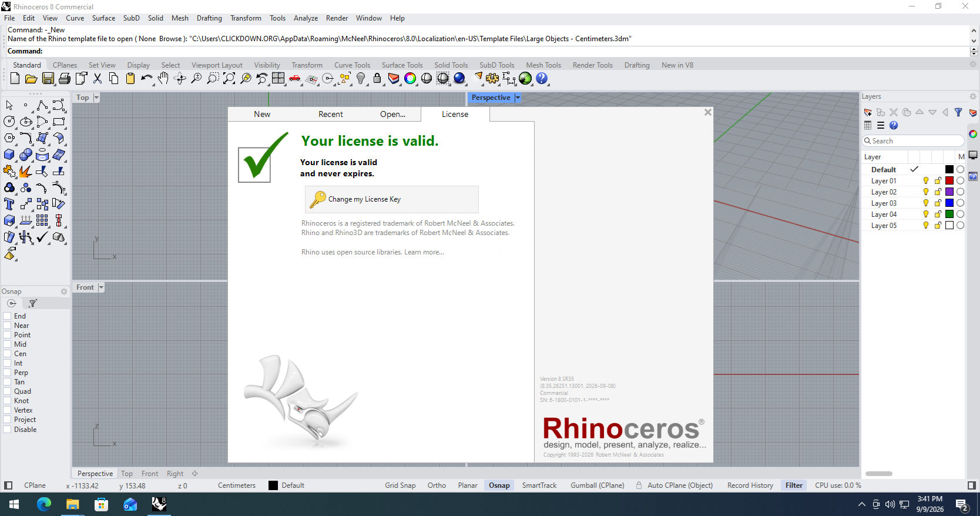Select the Ellipse tool in left sidebar
The width and height of the screenshot is (980, 516).
(26, 122)
